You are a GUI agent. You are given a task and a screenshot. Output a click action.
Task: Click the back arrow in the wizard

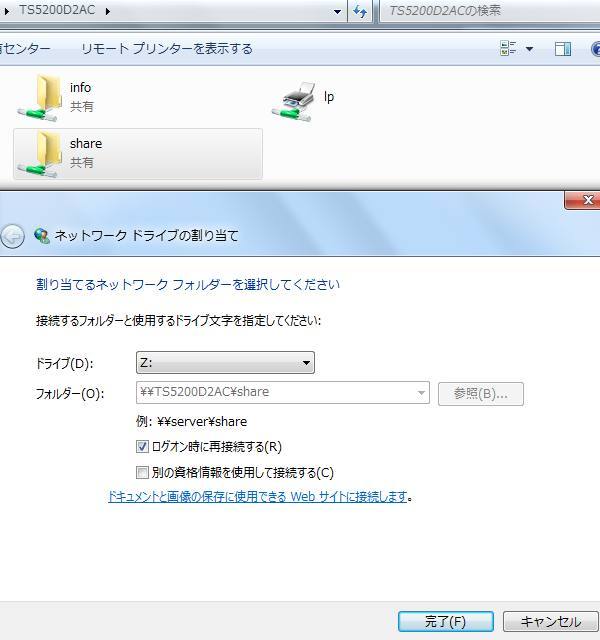[12, 236]
